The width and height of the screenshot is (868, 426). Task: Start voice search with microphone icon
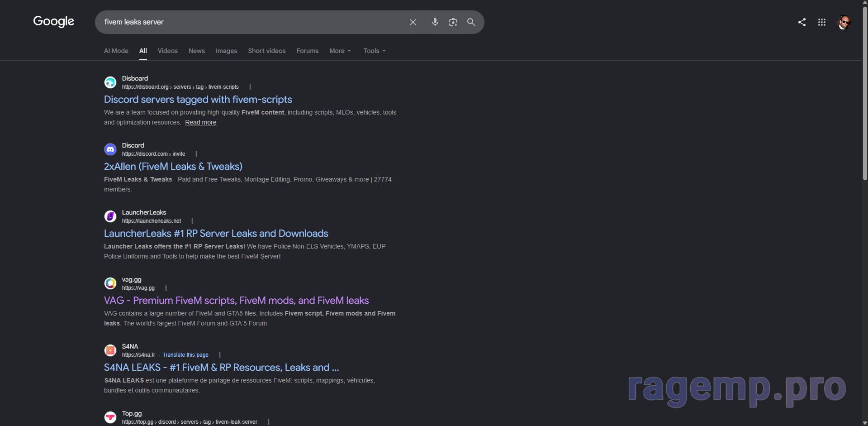[435, 22]
